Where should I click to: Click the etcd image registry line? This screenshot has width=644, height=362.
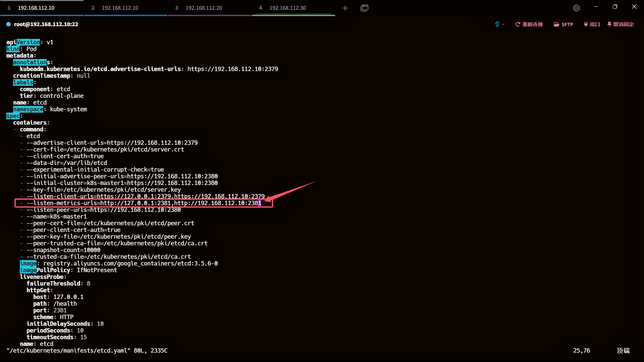click(x=130, y=263)
